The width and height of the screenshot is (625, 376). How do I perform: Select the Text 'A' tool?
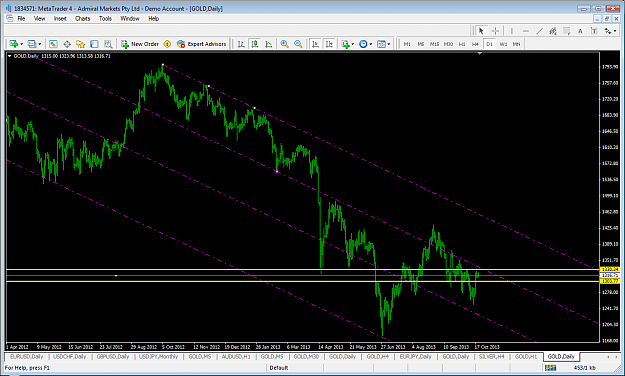tap(580, 31)
